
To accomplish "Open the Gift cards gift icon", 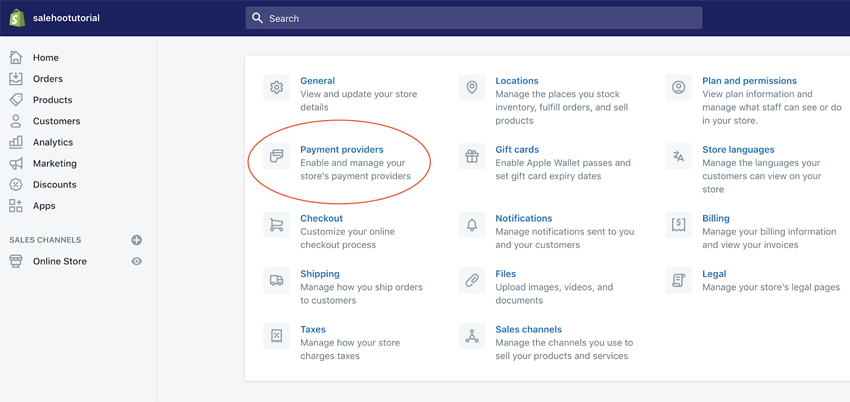I will click(x=472, y=156).
